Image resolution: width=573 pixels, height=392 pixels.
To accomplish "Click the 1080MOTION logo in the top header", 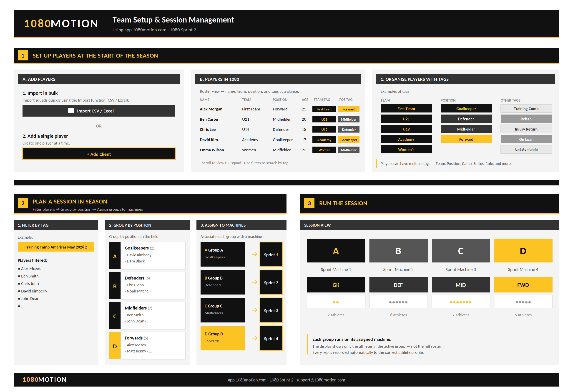I will click(61, 24).
